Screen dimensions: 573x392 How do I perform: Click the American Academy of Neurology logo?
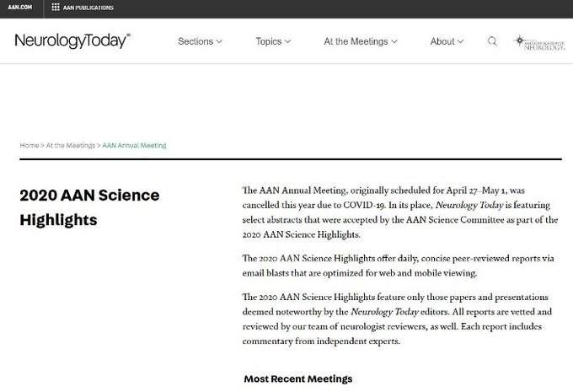[x=540, y=43]
